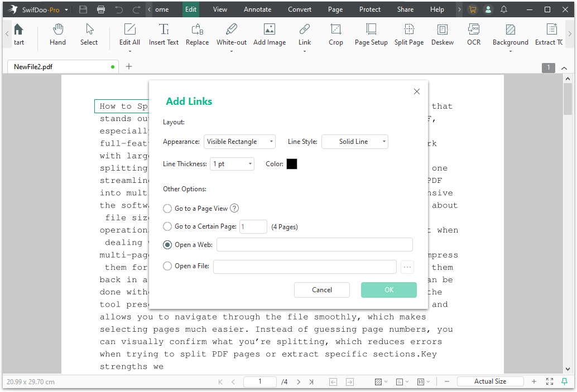Enable the Go to a Certain Page option
The image size is (577, 392).
click(x=167, y=226)
